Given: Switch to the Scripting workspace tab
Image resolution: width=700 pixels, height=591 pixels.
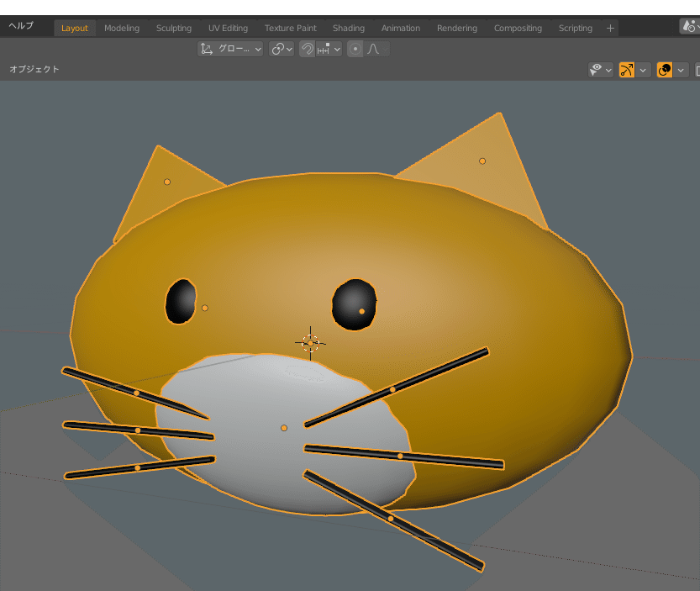Looking at the screenshot, I should [576, 28].
